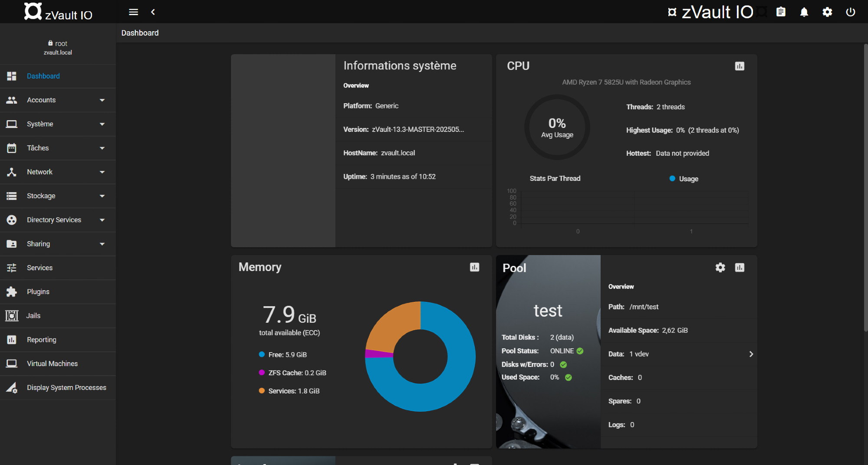Open Memory reports chart icon

coord(475,267)
